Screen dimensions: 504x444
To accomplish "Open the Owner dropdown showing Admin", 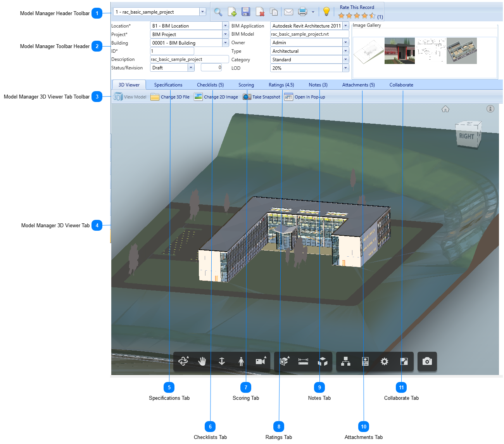I will [x=345, y=43].
